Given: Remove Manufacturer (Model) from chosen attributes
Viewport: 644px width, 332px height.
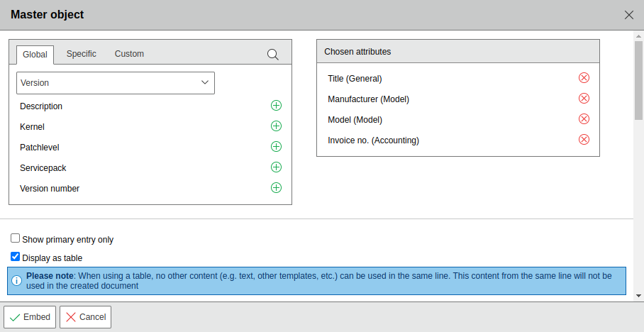Looking at the screenshot, I should click(x=584, y=99).
